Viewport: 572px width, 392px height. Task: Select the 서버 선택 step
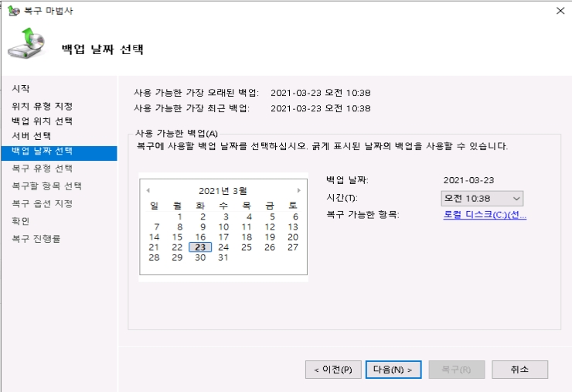pyautogui.click(x=31, y=136)
